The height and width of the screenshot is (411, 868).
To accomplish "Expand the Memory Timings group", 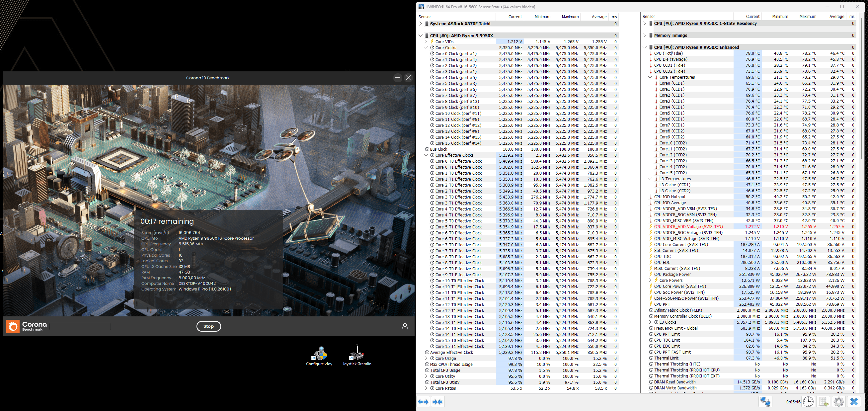I will [x=644, y=36].
